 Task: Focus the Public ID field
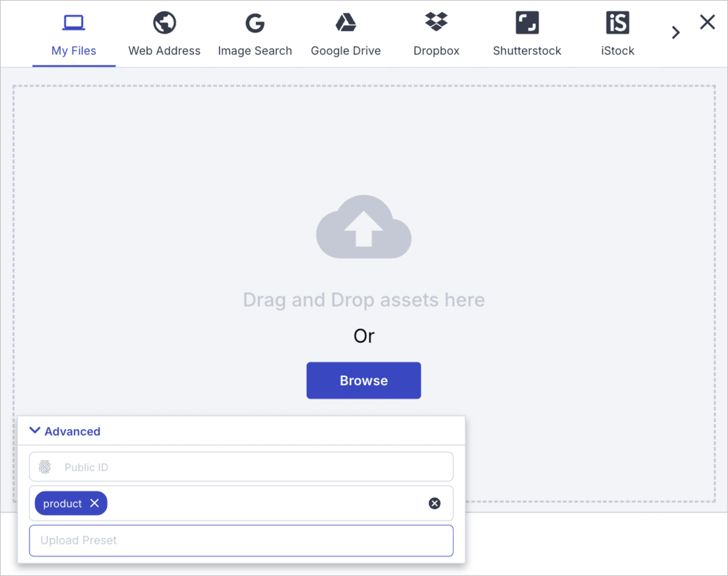pos(241,467)
